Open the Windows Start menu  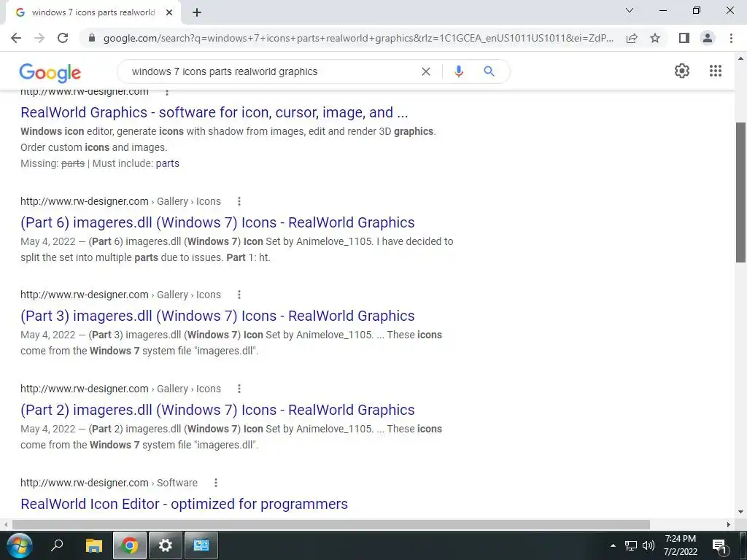click(20, 545)
